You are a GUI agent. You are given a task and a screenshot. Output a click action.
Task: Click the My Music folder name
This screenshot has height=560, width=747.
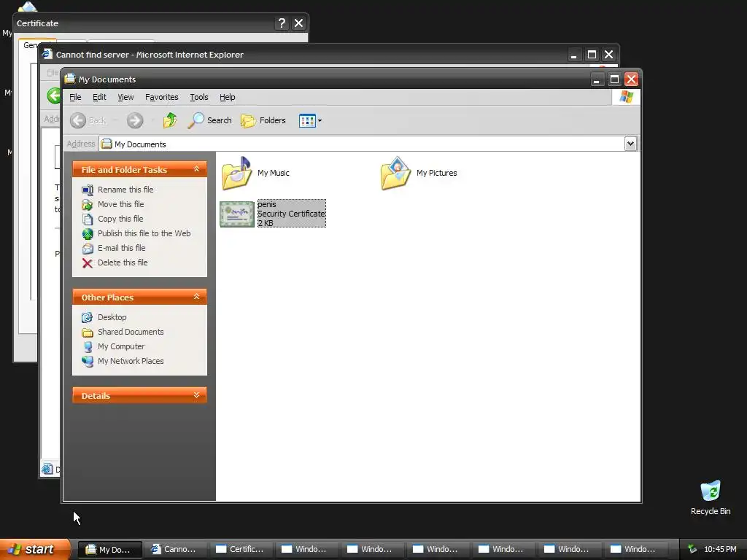click(274, 173)
